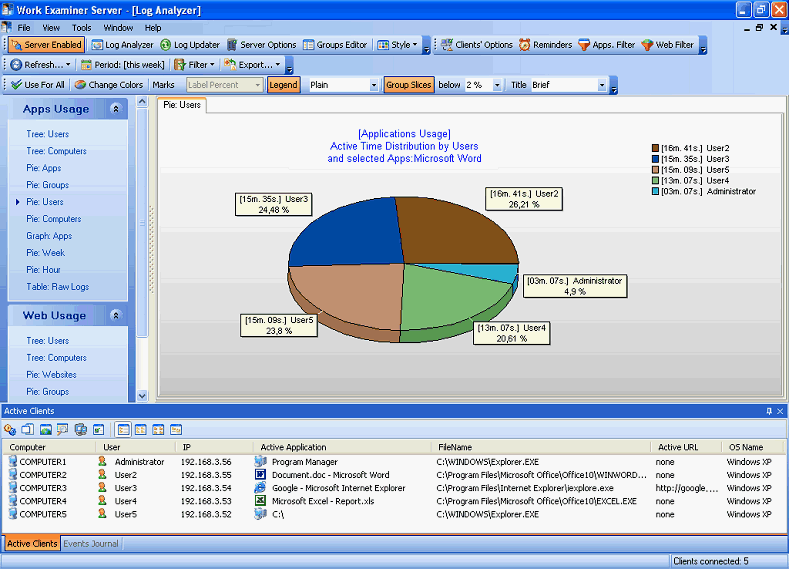Change the Period [this week] setting
This screenshot has width=789, height=569.
pyautogui.click(x=123, y=65)
